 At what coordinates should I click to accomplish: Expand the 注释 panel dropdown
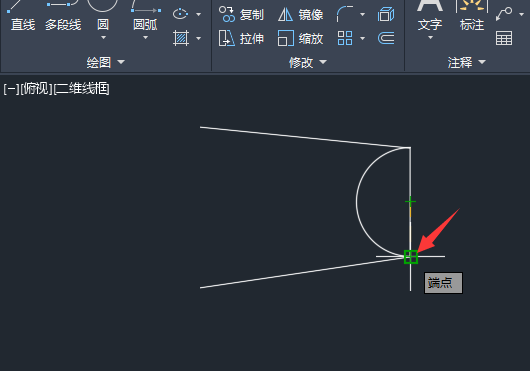[x=466, y=62]
